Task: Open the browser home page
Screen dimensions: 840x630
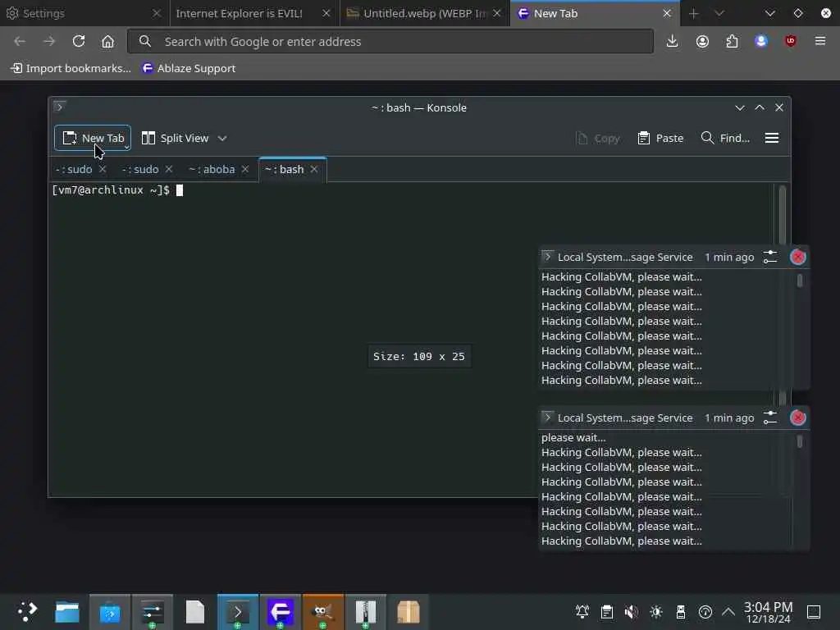Action: (107, 41)
